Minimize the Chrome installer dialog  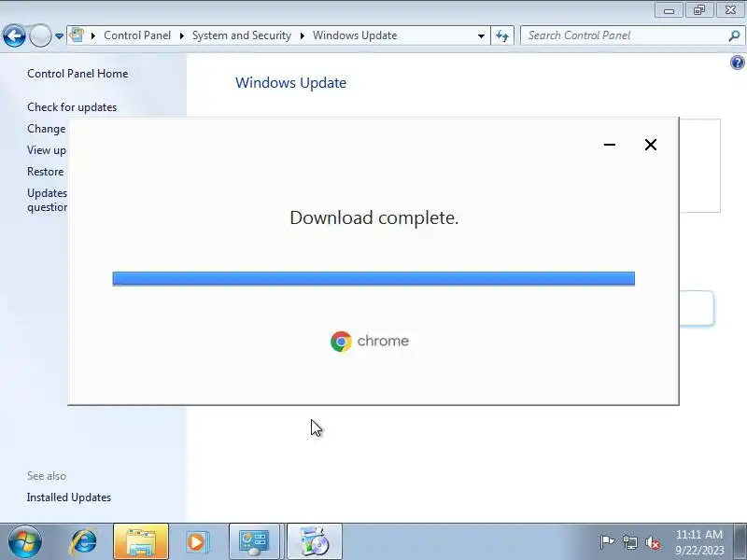610,145
